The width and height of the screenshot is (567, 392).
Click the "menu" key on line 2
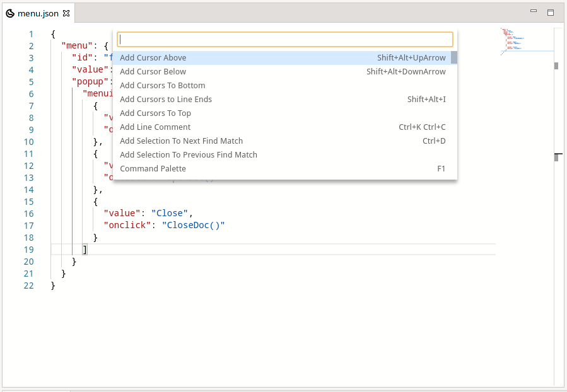77,46
